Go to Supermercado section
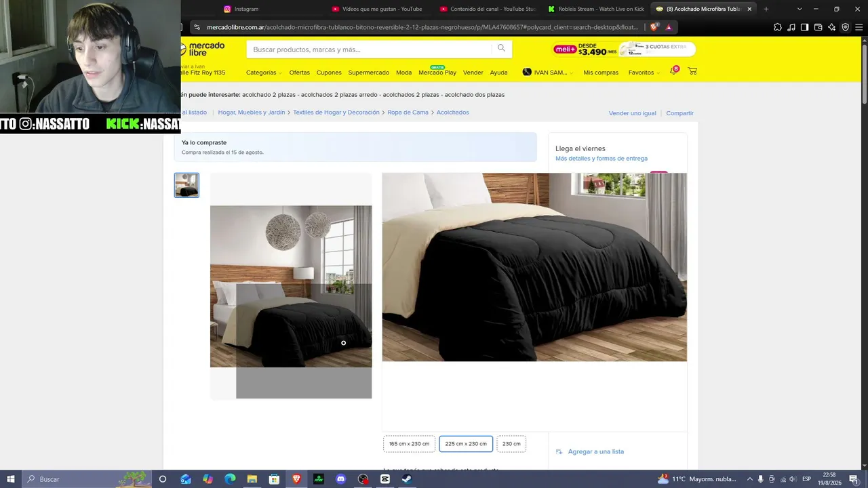Screen dimensions: 868x488 coord(369,73)
